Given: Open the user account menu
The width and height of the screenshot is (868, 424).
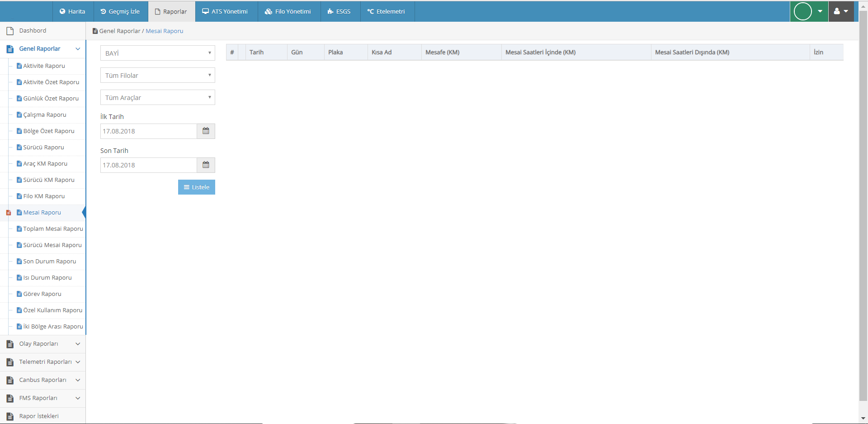Looking at the screenshot, I should click(841, 11).
